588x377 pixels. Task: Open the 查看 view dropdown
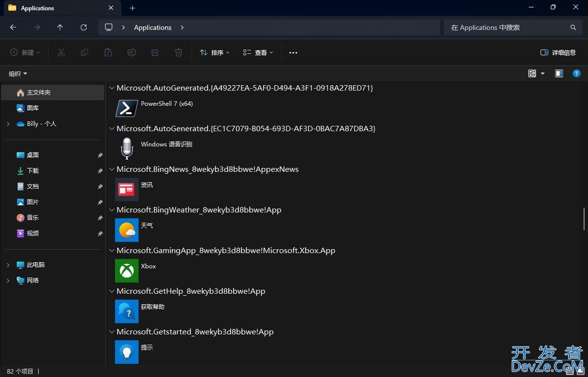click(258, 52)
